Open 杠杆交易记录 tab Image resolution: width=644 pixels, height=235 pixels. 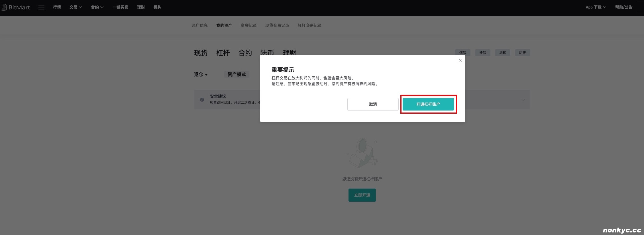(x=309, y=26)
